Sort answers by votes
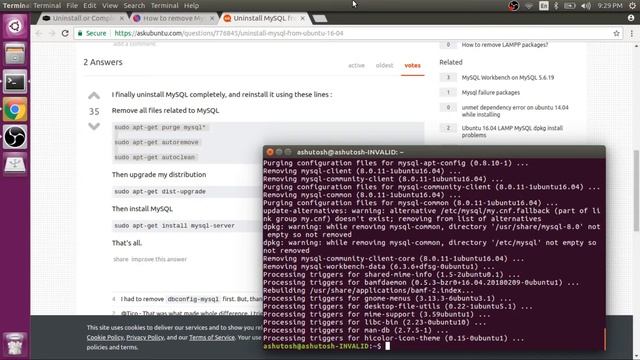Screen dimensions: 640x360 click(412, 65)
